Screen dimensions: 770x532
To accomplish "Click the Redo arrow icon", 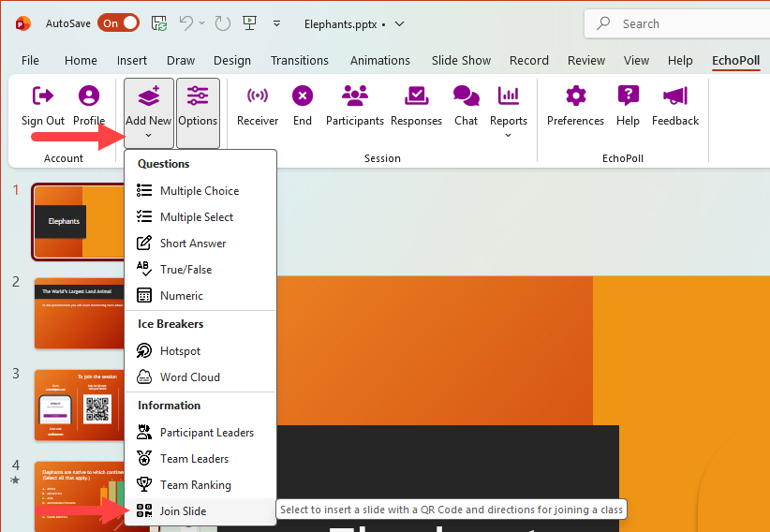I will point(222,23).
